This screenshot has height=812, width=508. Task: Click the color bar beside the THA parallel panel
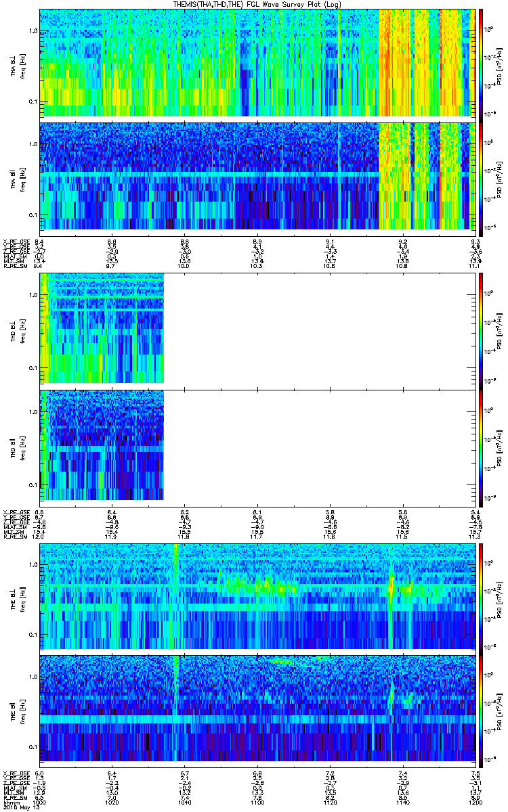pos(482,176)
